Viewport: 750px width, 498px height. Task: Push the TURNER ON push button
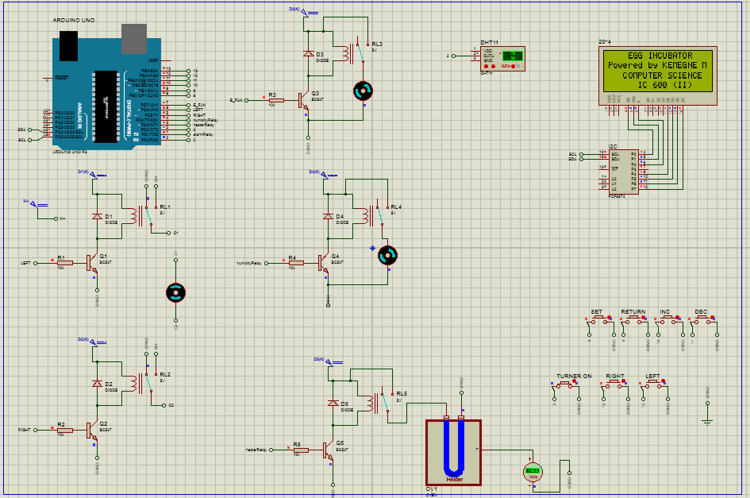566,384
